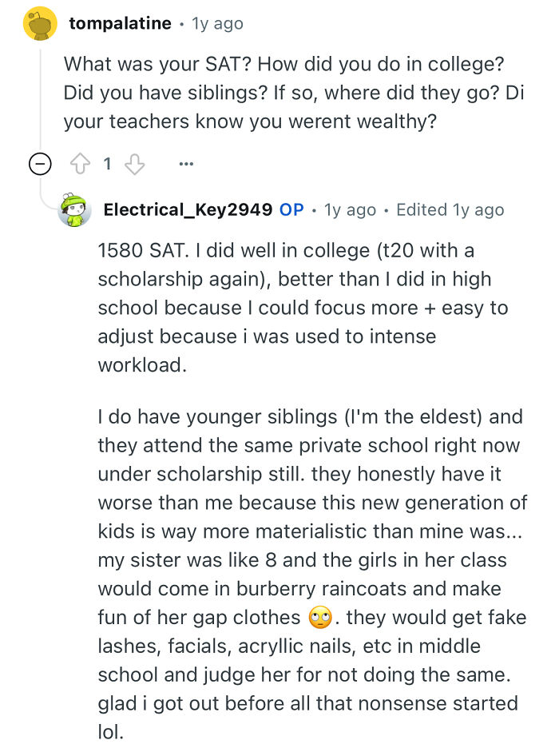Click Electrical_Key2949's snowman avatar
Image resolution: width=559 pixels, height=756 pixels.
click(x=74, y=210)
